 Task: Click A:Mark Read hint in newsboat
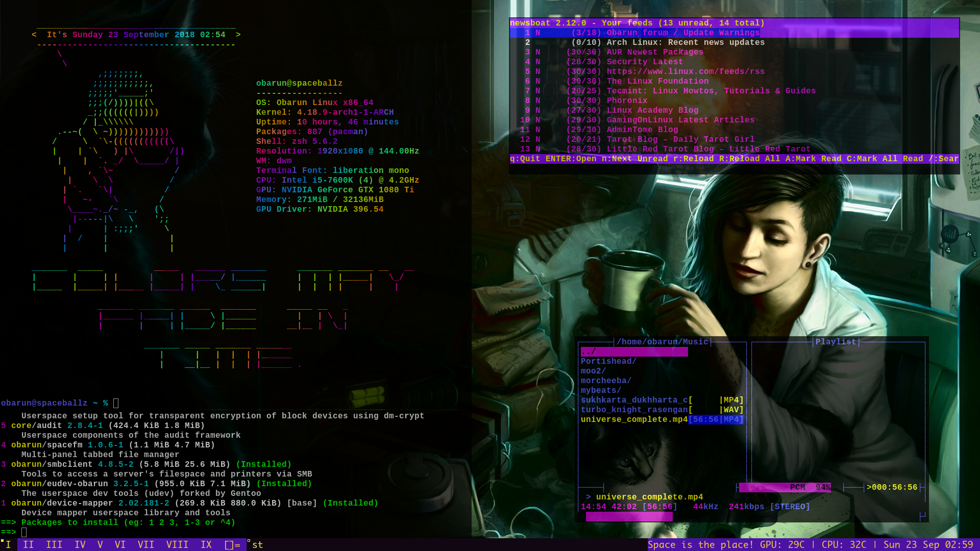point(813,159)
